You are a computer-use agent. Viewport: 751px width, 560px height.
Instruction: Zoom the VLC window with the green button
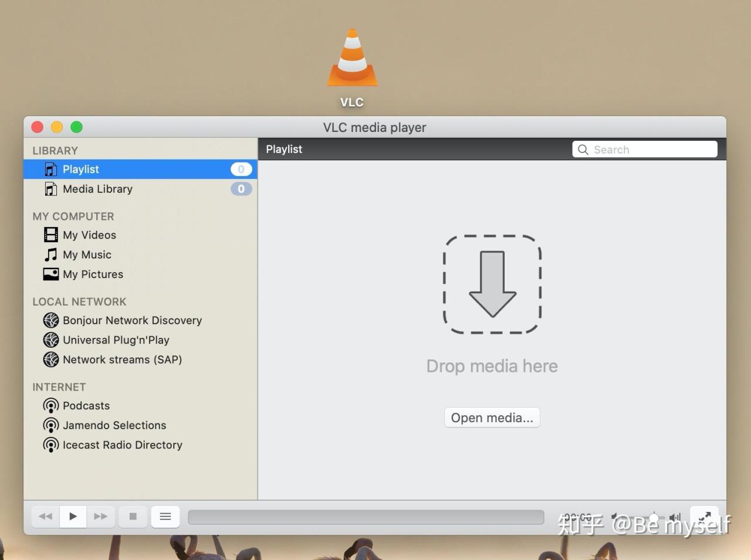(x=77, y=127)
